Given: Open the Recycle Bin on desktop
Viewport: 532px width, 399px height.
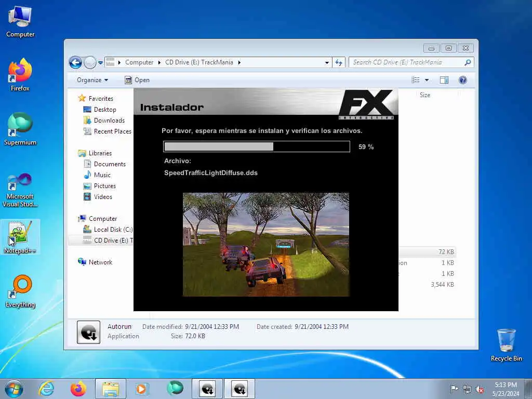Looking at the screenshot, I should [506, 345].
